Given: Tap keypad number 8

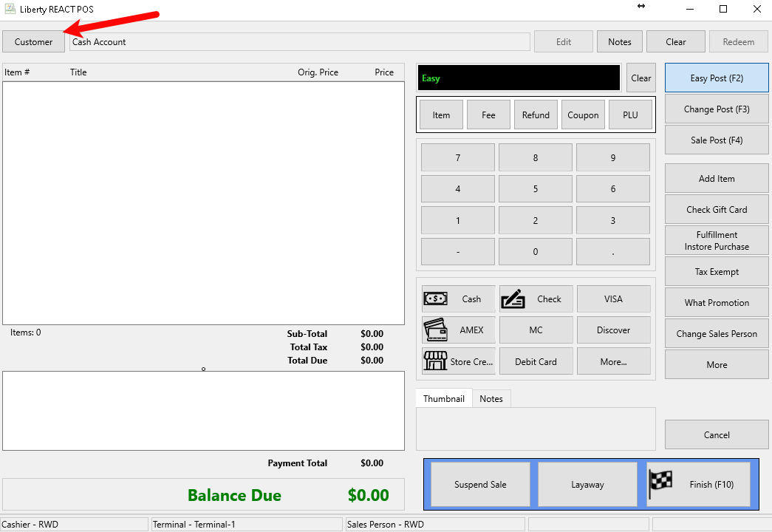Looking at the screenshot, I should point(535,157).
